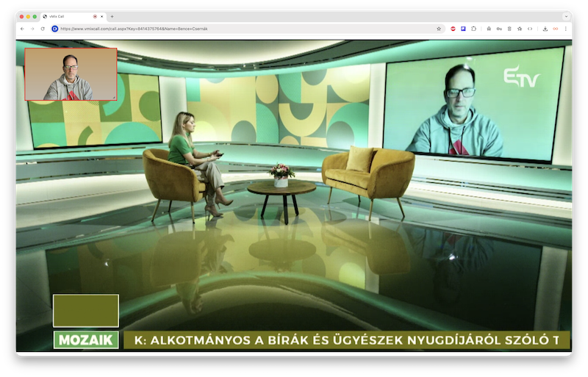Screen dimensions: 588x377
Task: Click the code brackets extension icon
Action: pyautogui.click(x=530, y=29)
